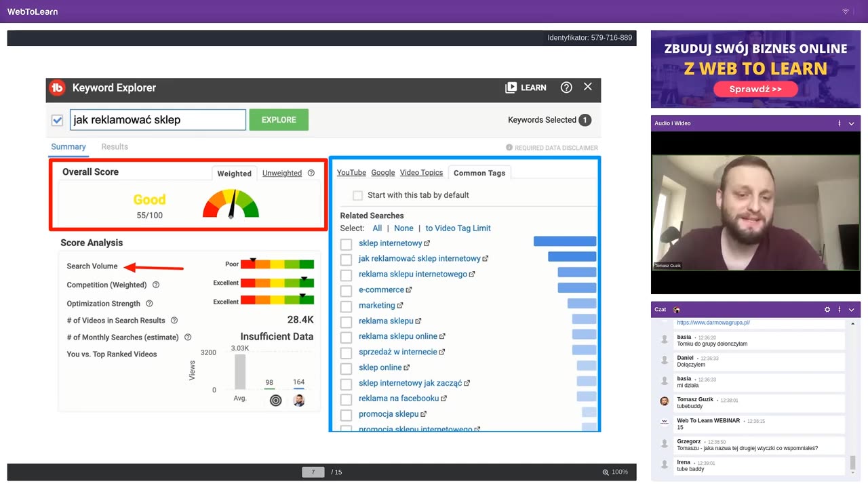
Task: Click Tomasz Guzik's avatar in the chat
Action: pyautogui.click(x=665, y=401)
